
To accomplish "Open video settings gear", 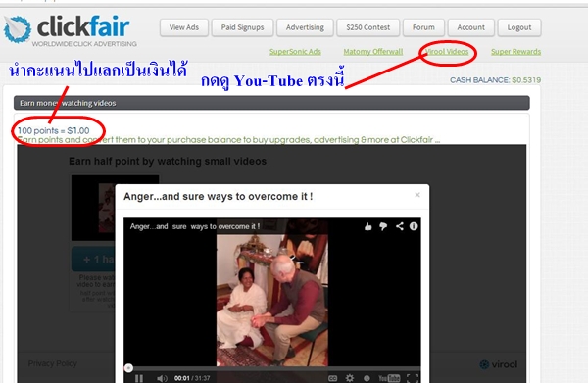I will click(350, 378).
